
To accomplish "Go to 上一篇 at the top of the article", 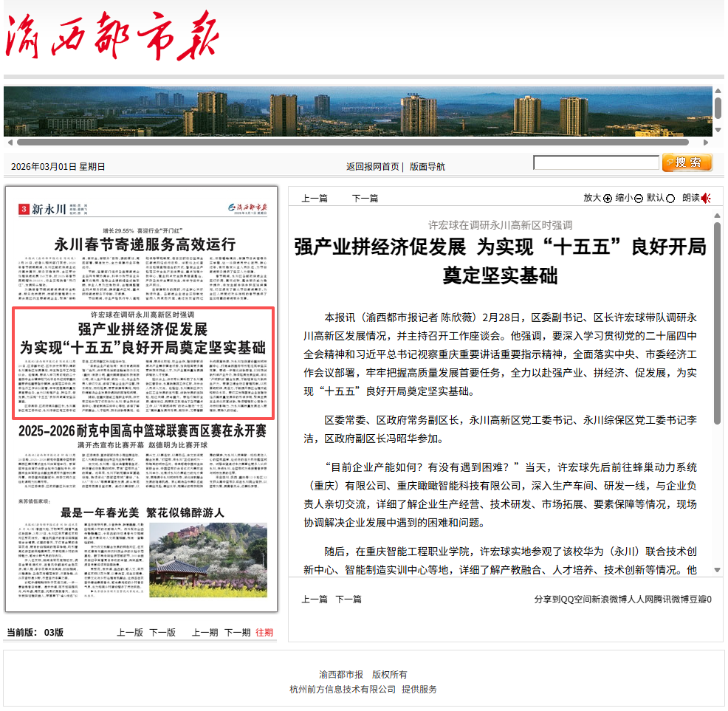I will tap(315, 198).
